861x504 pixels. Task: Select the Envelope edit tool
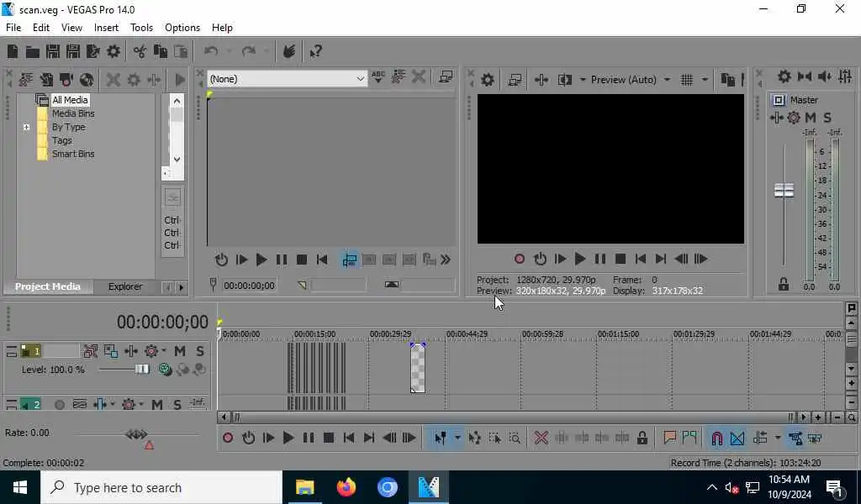pos(474,438)
